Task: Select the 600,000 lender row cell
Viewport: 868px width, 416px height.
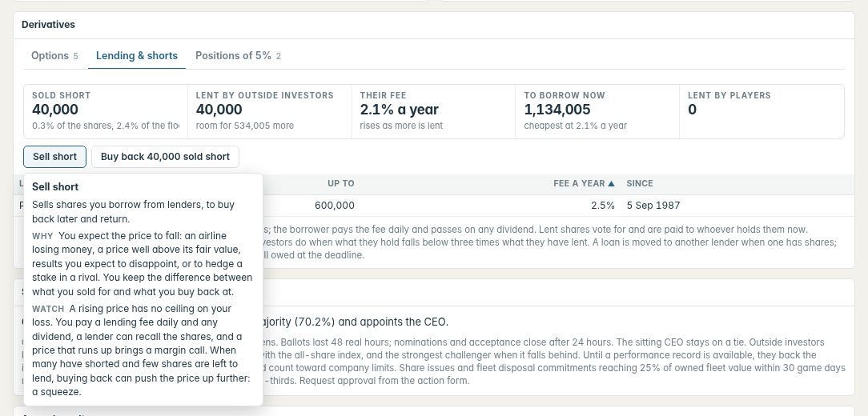Action: tap(335, 206)
